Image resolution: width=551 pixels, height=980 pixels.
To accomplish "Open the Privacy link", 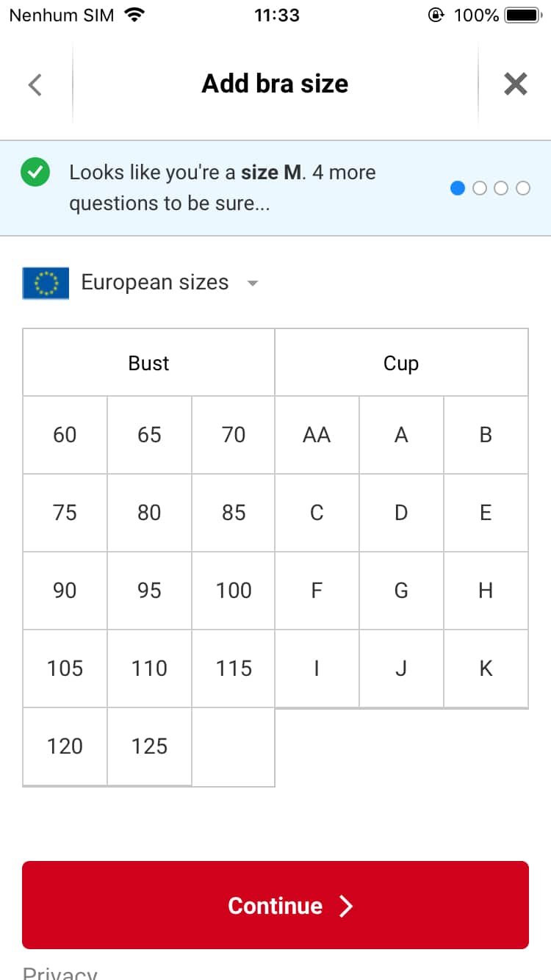I will pyautogui.click(x=60, y=973).
